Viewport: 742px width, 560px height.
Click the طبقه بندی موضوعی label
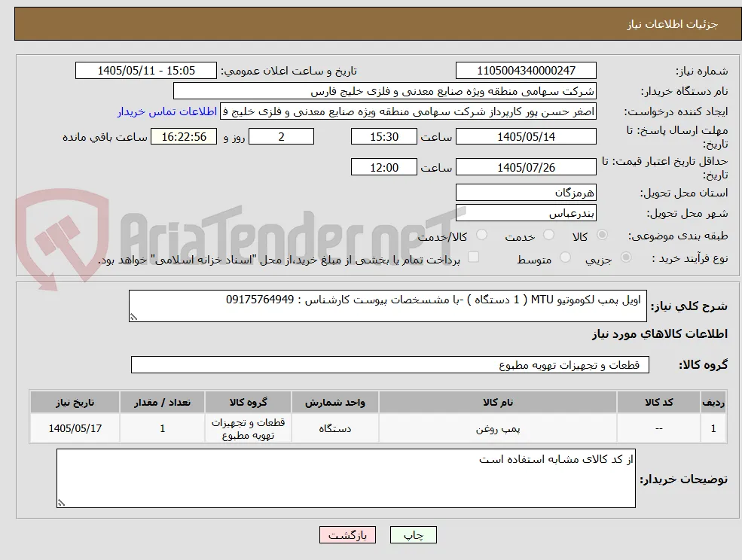click(x=678, y=236)
